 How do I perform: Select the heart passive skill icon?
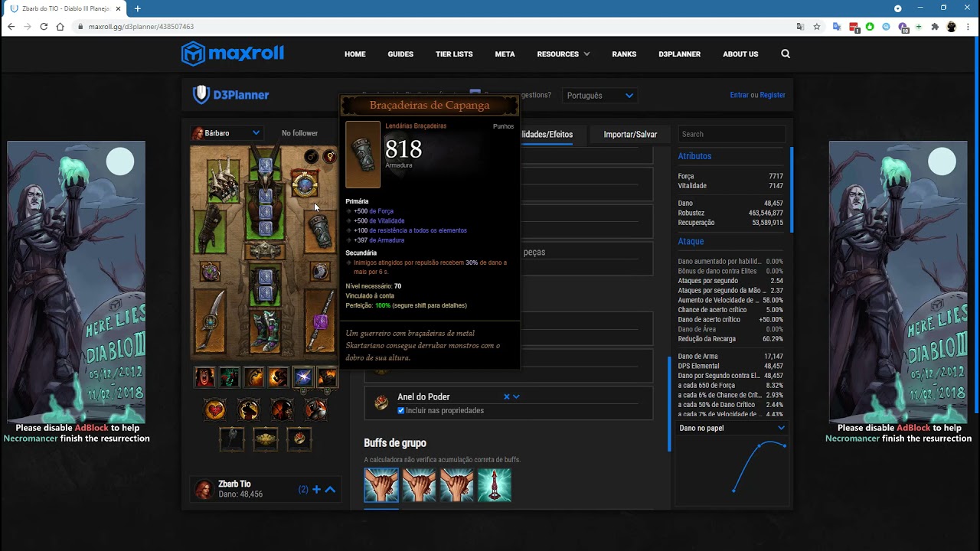point(215,410)
